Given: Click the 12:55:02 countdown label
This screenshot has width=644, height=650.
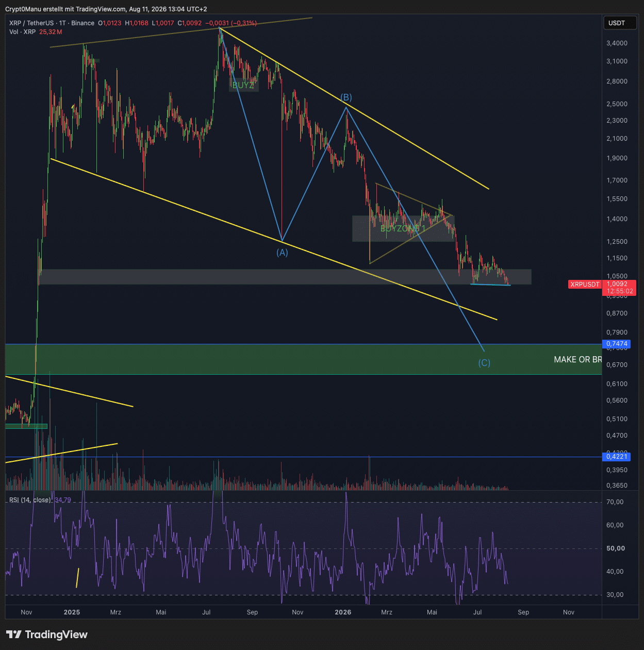Looking at the screenshot, I should click(x=620, y=291).
